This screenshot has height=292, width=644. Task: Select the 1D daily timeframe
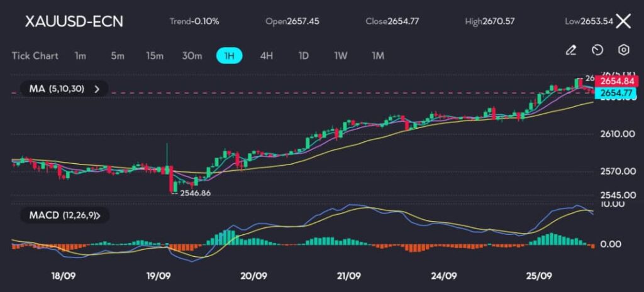click(303, 56)
